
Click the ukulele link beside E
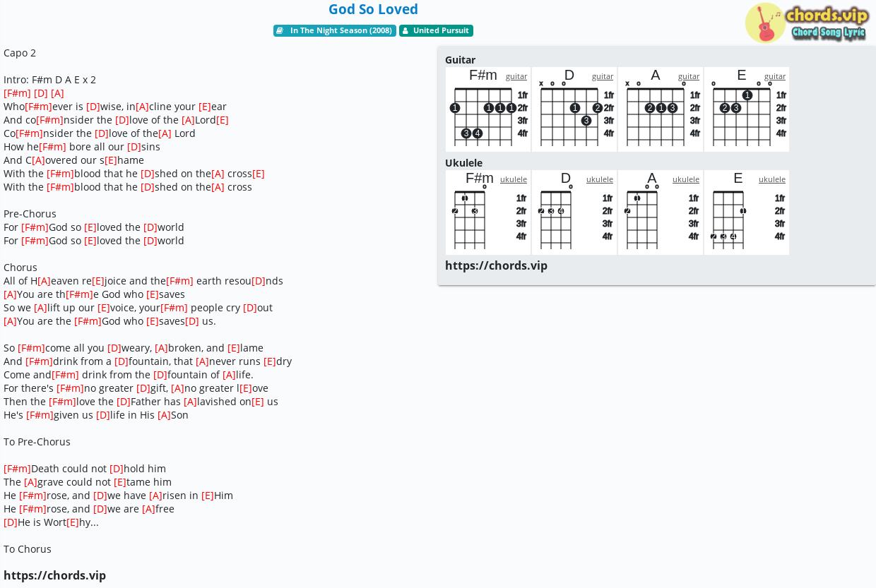click(772, 179)
